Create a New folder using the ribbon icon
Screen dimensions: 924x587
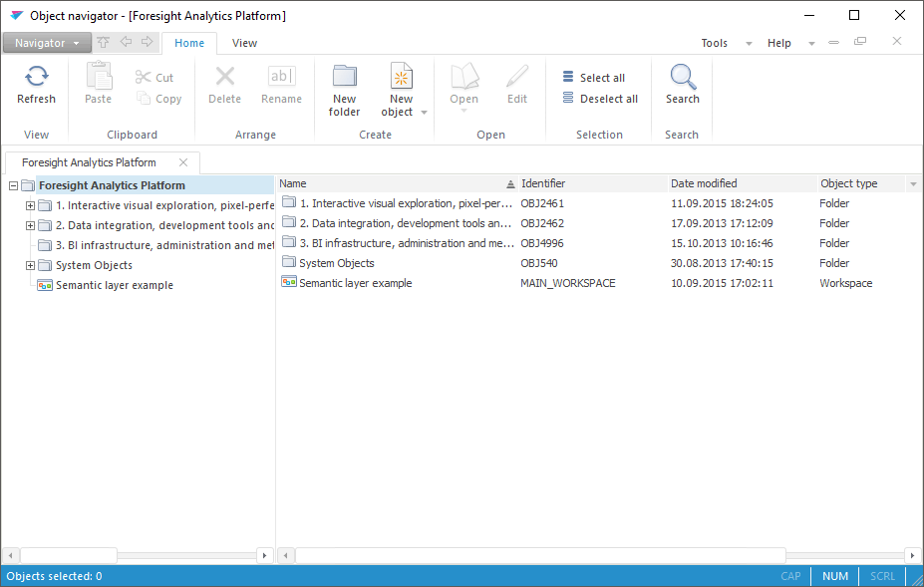pyautogui.click(x=345, y=76)
